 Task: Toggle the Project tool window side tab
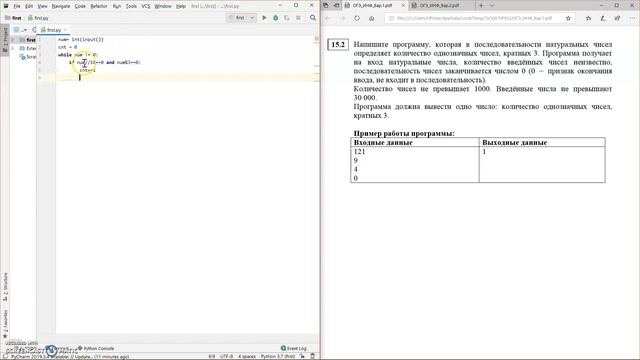coord(5,40)
